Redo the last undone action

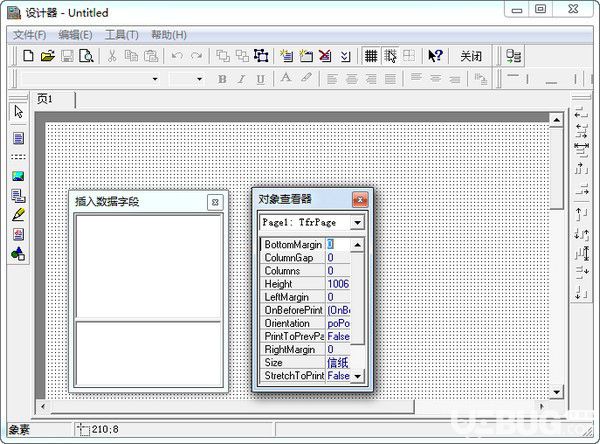[x=196, y=56]
